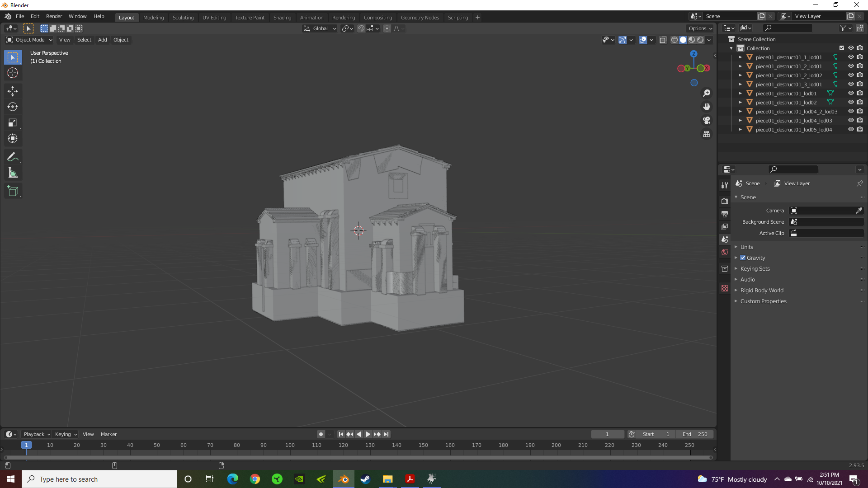Switch to the UV Editing workspace tab
Viewport: 868px width, 488px height.
[214, 18]
